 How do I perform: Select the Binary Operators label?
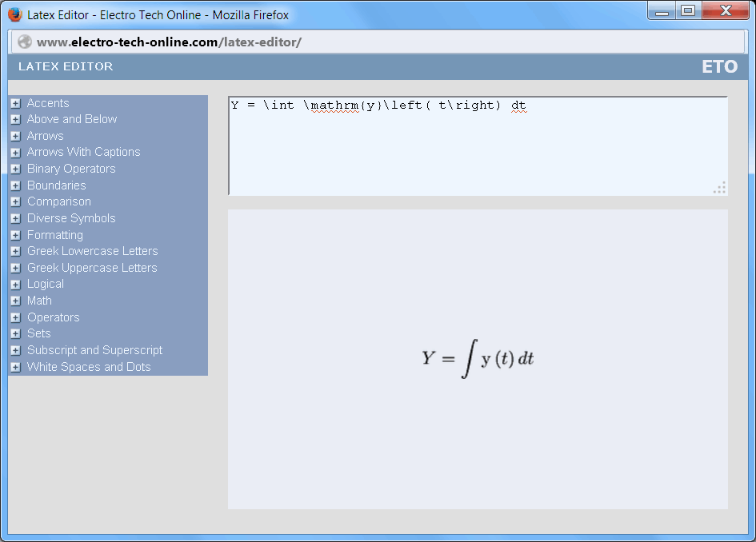71,169
